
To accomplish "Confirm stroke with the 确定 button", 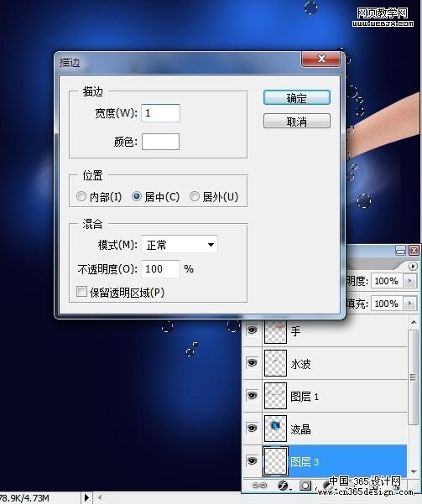I will 296,98.
